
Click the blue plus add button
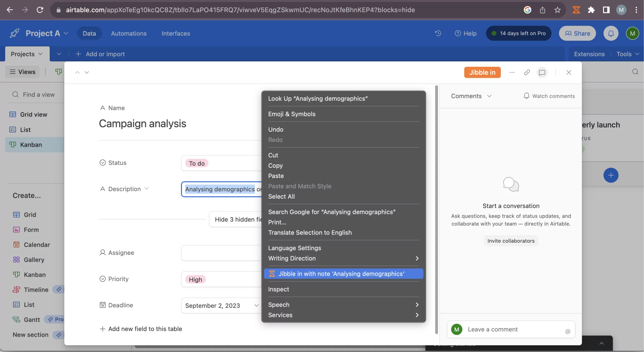611,175
